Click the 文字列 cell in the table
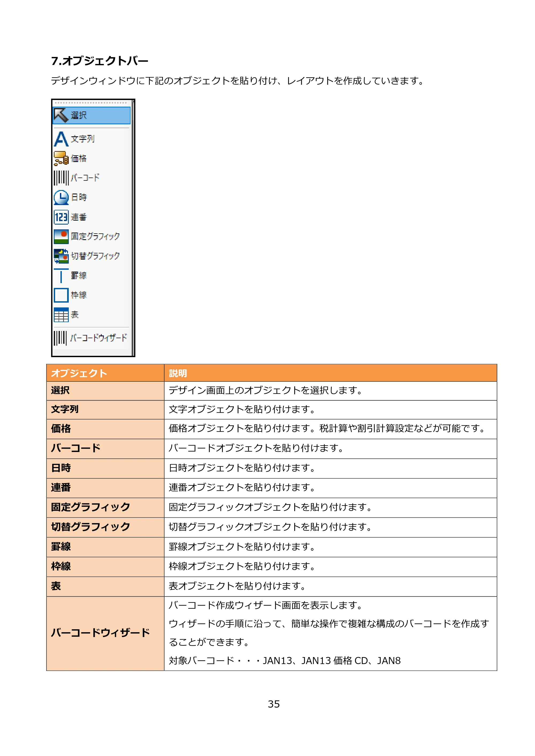 pyautogui.click(x=105, y=410)
